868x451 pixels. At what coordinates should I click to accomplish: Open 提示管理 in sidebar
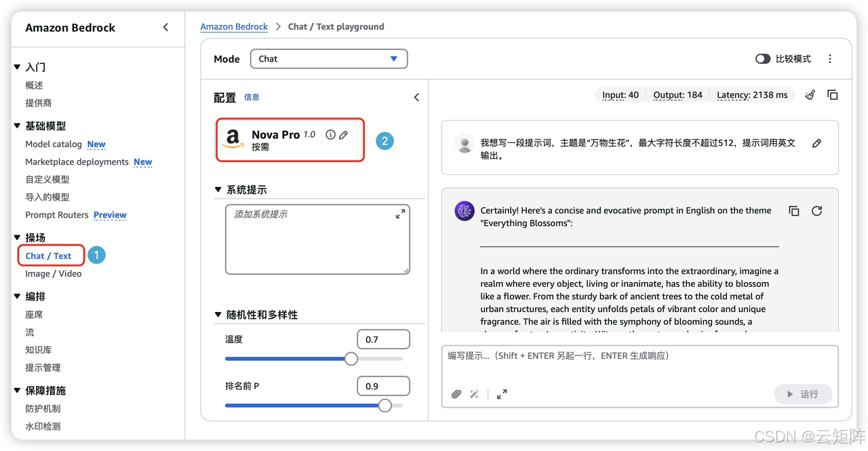coord(43,368)
